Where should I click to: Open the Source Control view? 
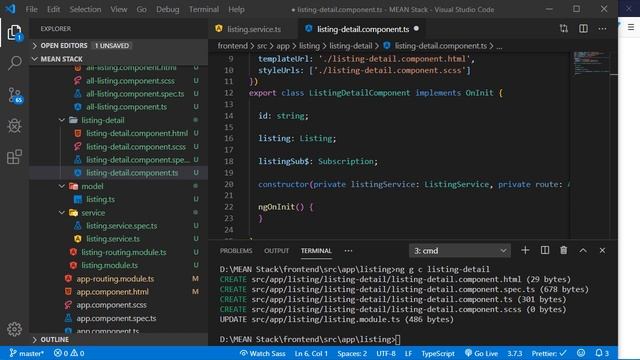click(x=15, y=96)
